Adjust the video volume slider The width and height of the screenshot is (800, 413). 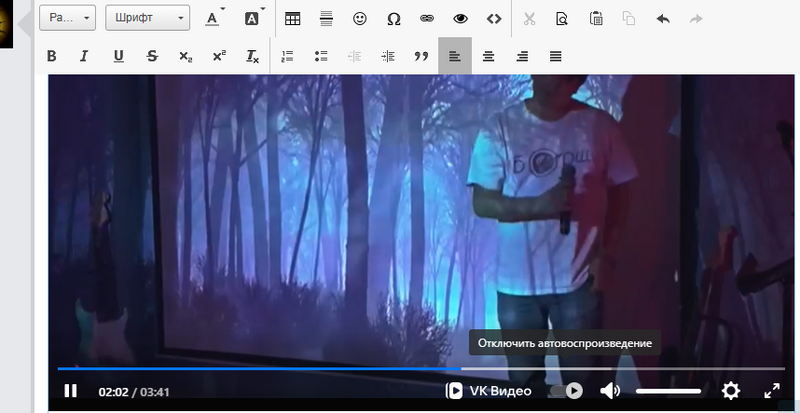[x=668, y=391]
